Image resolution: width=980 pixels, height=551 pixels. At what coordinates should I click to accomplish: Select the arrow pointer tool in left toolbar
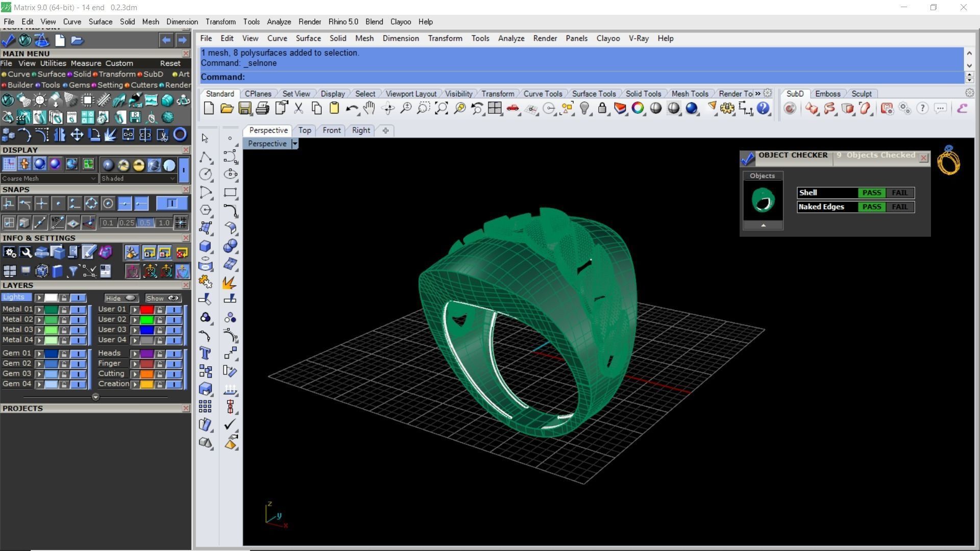(x=205, y=138)
